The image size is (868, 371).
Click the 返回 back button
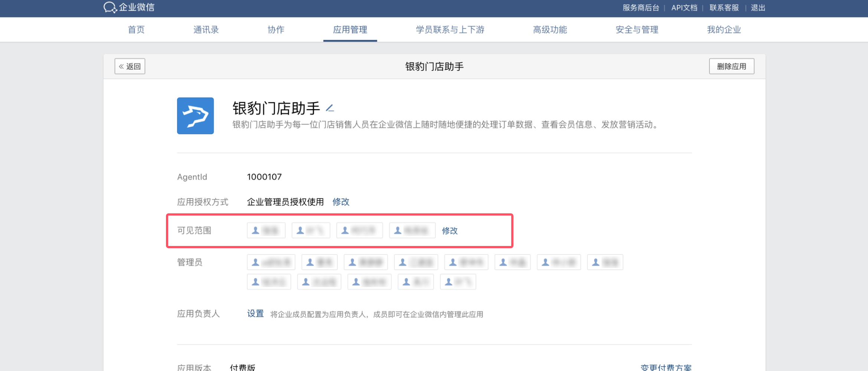point(130,66)
